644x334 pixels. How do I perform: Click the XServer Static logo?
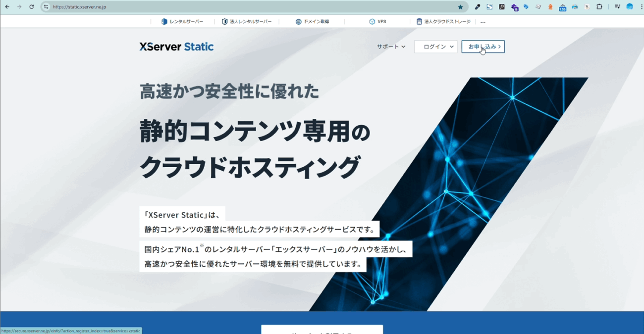tap(176, 47)
